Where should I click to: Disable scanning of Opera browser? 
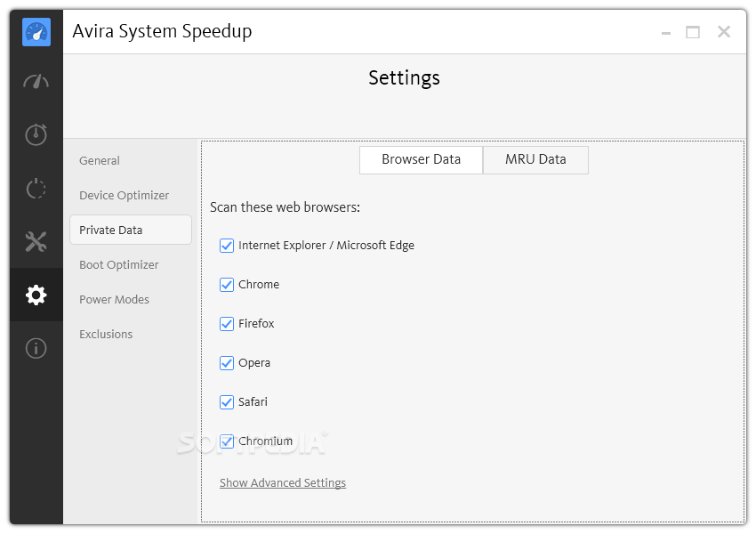[x=227, y=363]
